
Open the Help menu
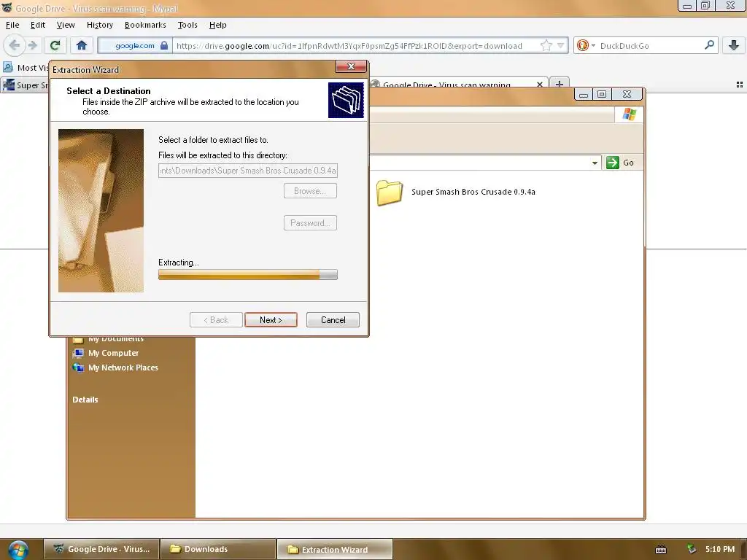tap(217, 25)
